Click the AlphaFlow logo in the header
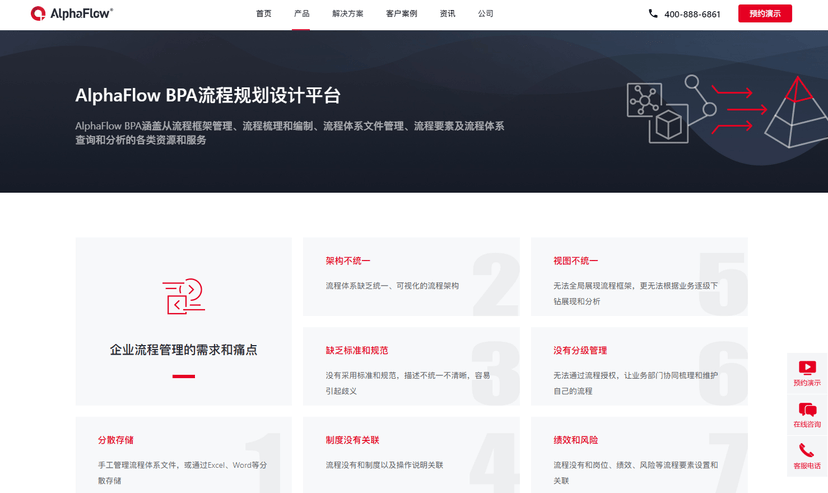 71,13
